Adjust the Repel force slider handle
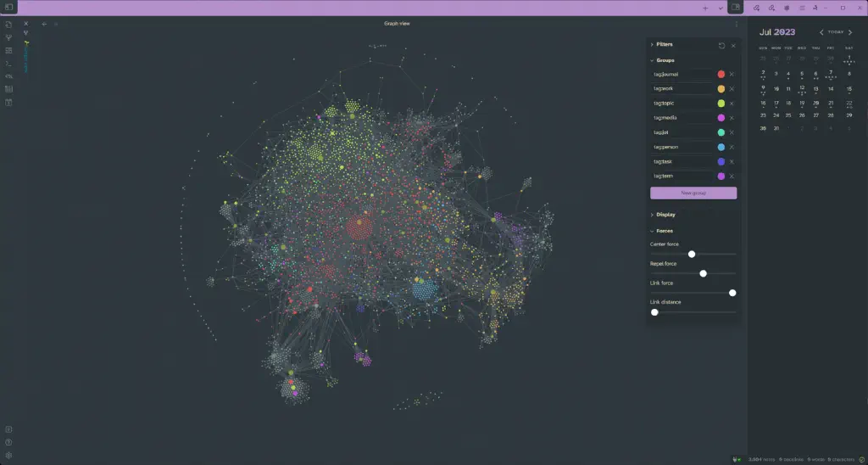 point(703,273)
